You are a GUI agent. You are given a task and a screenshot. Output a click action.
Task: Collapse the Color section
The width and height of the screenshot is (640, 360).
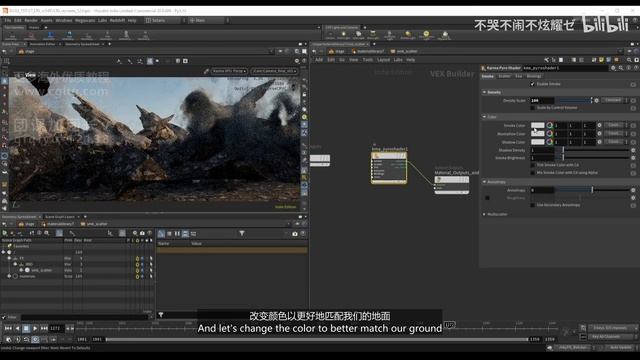point(484,117)
